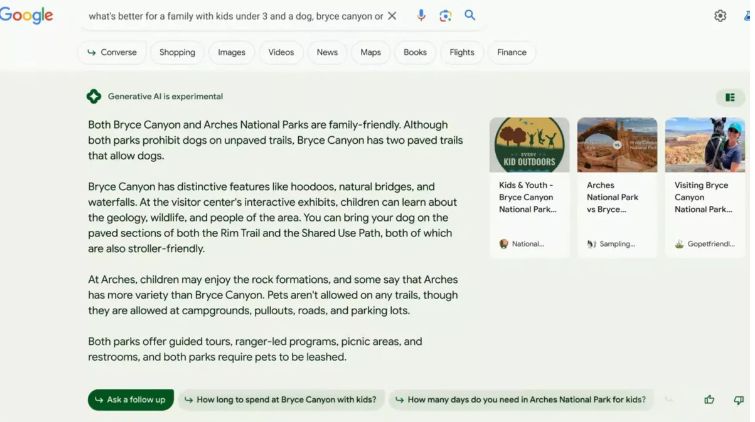755x422 pixels.
Task: Click the Sampling source favicon
Action: click(591, 244)
